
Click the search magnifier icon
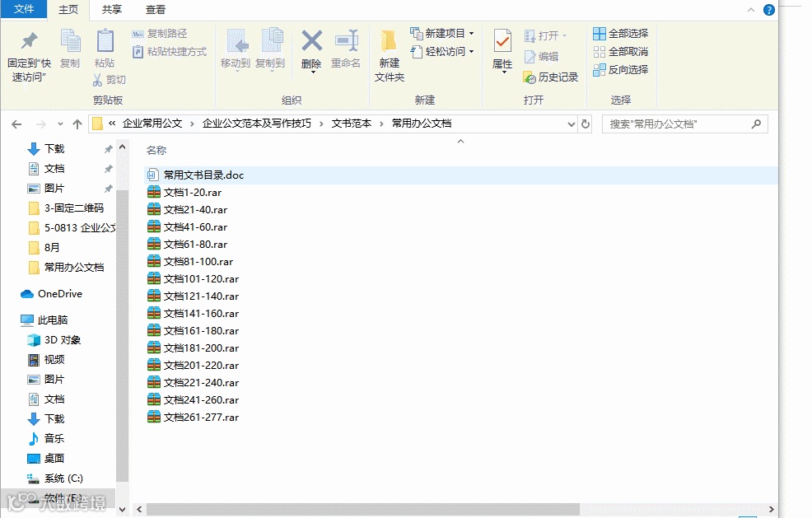coord(756,124)
